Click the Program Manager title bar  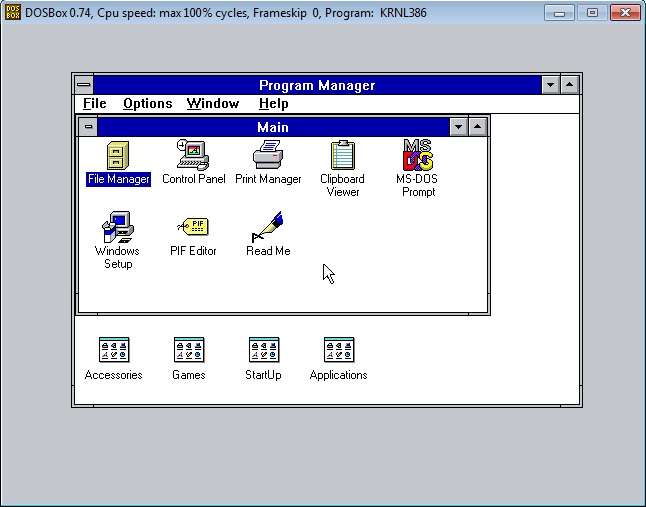pos(317,85)
